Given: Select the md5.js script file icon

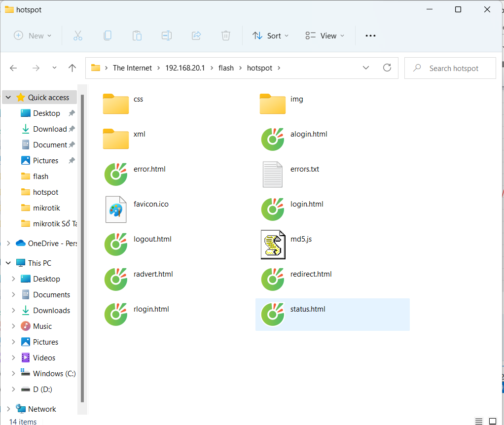Looking at the screenshot, I should coord(273,245).
